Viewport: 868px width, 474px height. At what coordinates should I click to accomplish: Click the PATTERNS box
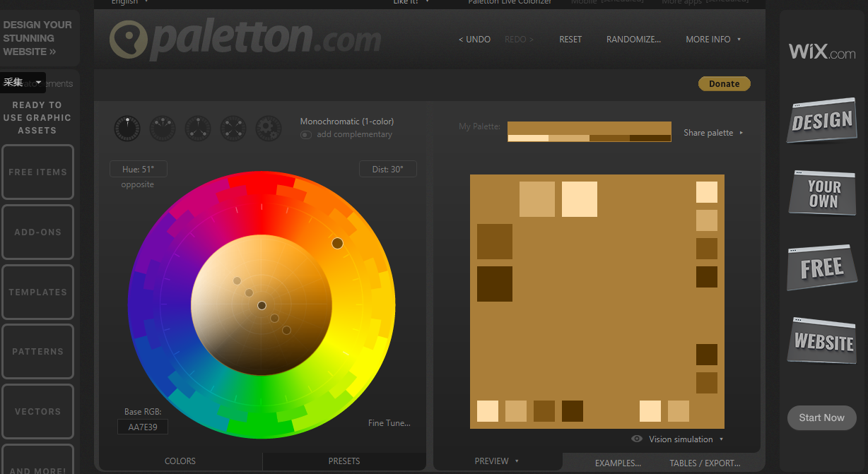click(x=38, y=351)
